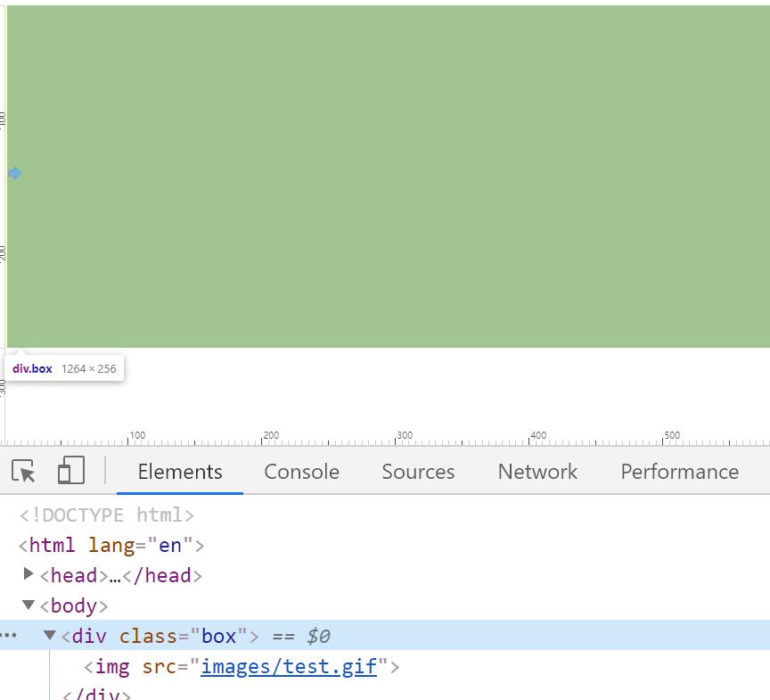Open the Network tab
Image resolution: width=770 pixels, height=700 pixels.
tap(537, 472)
